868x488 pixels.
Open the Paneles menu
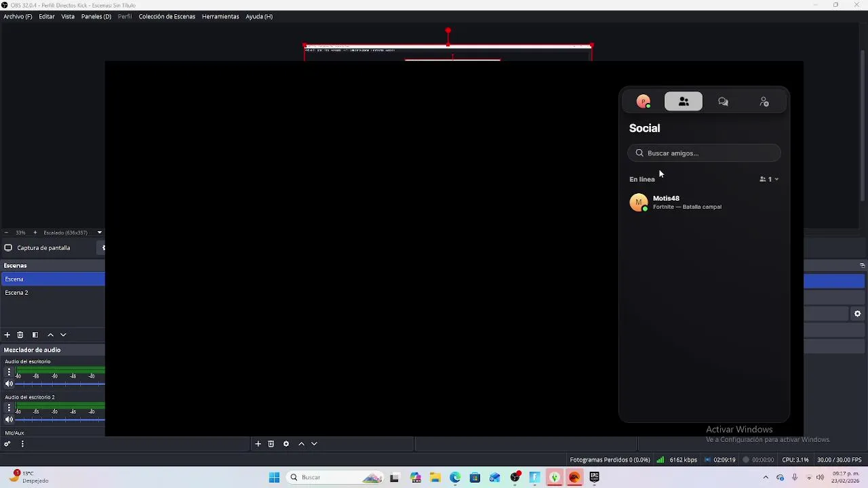[96, 16]
